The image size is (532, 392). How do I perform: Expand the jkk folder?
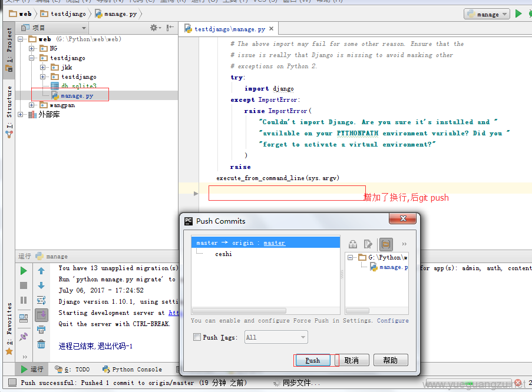[x=43, y=68]
